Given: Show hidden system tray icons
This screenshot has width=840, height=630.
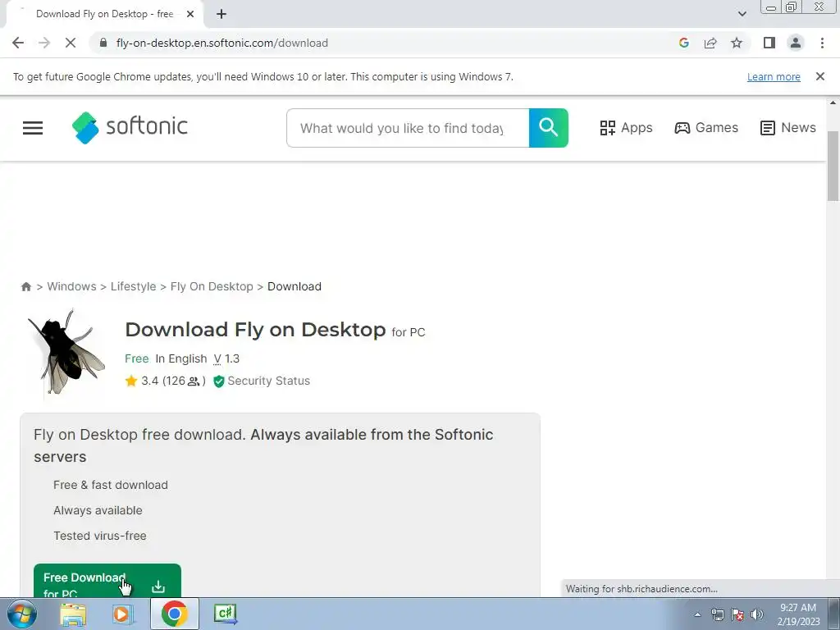Looking at the screenshot, I should tap(697, 614).
